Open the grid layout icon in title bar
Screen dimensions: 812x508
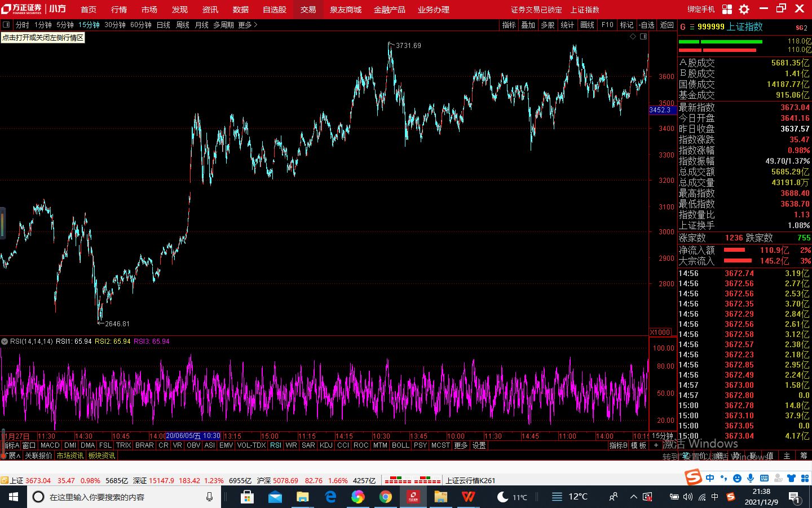click(727, 9)
